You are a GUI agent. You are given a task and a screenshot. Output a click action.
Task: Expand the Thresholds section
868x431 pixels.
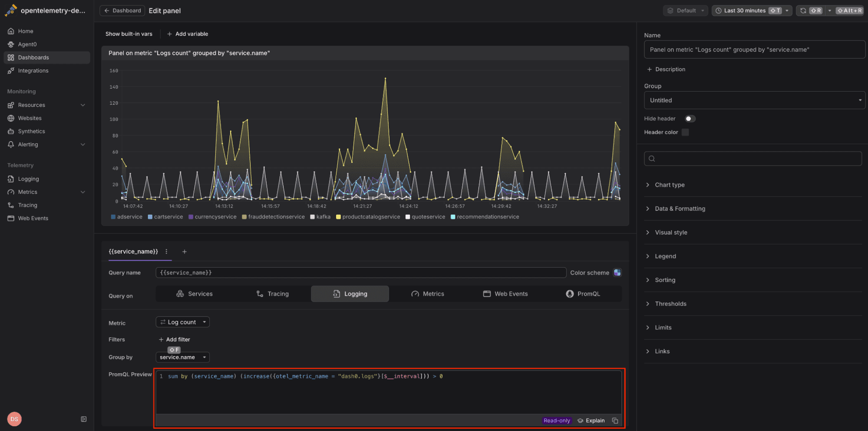(753, 304)
